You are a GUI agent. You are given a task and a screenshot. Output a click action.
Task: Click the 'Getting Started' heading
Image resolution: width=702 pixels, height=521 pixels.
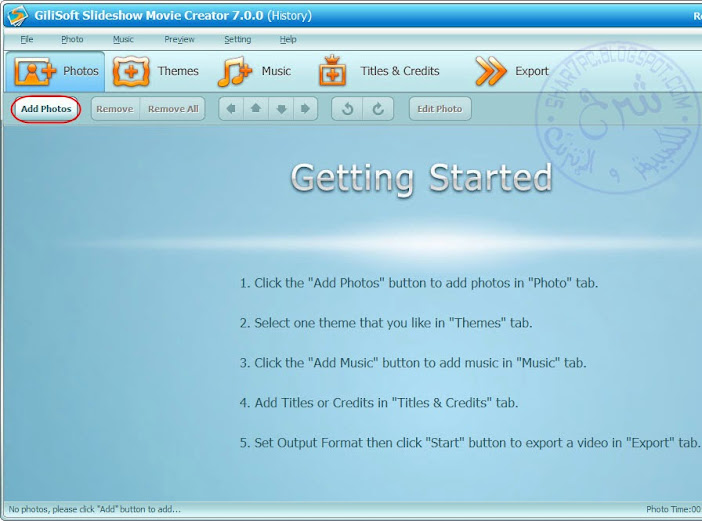point(421,178)
